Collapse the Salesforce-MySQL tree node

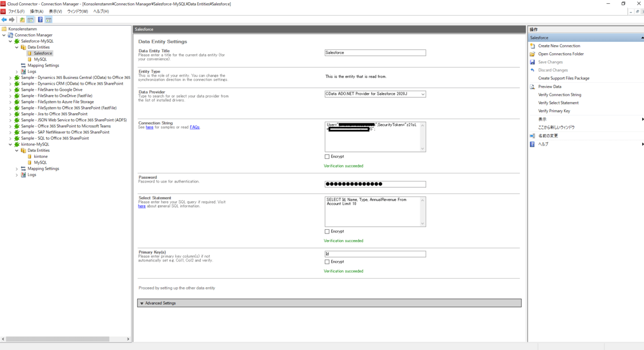click(10, 41)
